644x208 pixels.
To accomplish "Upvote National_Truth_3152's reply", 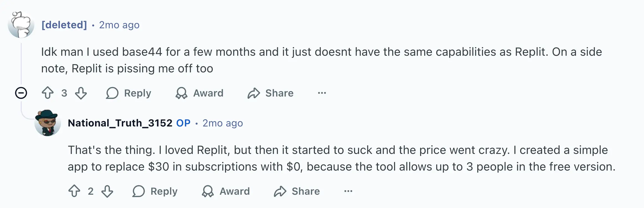I will pyautogui.click(x=74, y=191).
